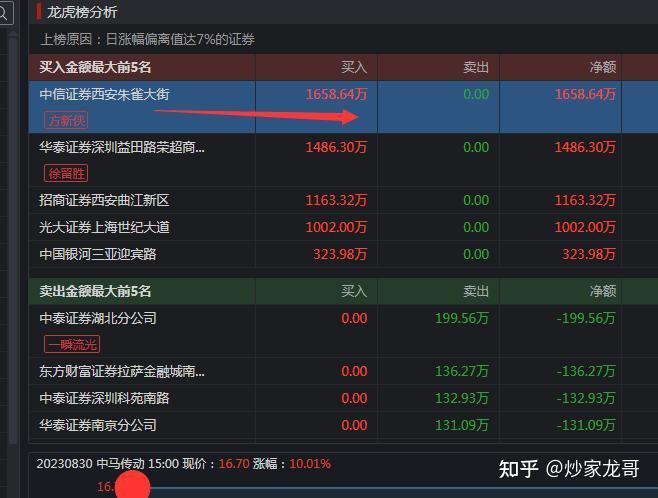Image resolution: width=658 pixels, height=498 pixels.
Task: Click 买入 column header in sell table
Action: 354,291
